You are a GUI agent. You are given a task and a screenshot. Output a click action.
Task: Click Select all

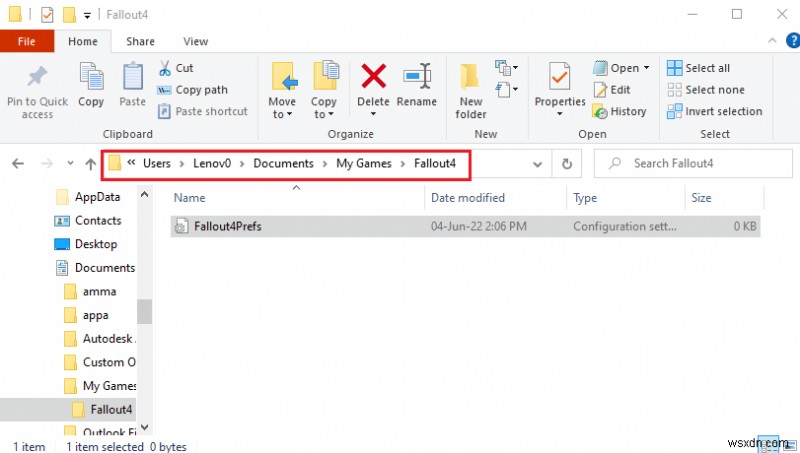698,68
